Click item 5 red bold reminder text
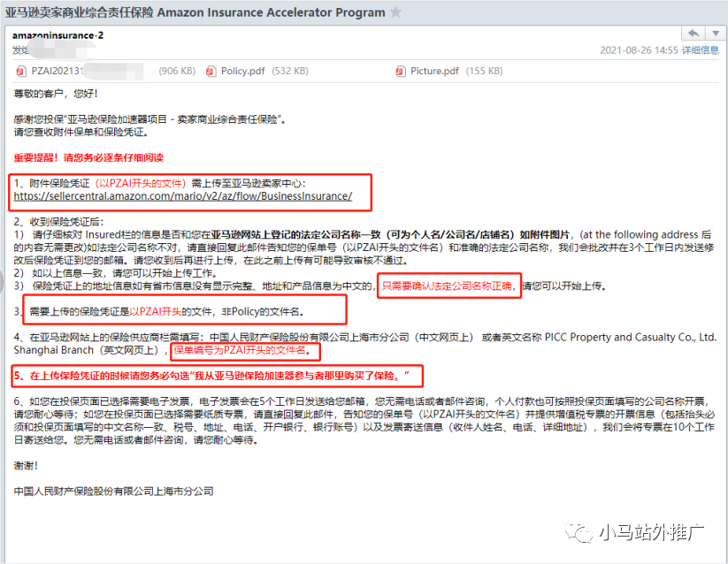Screen dimensions: 728x564 click(211, 376)
